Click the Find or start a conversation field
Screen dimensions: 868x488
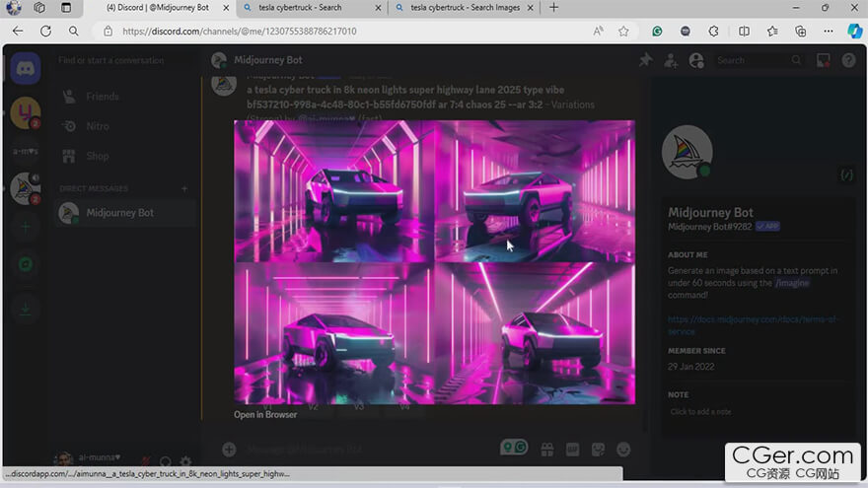123,60
